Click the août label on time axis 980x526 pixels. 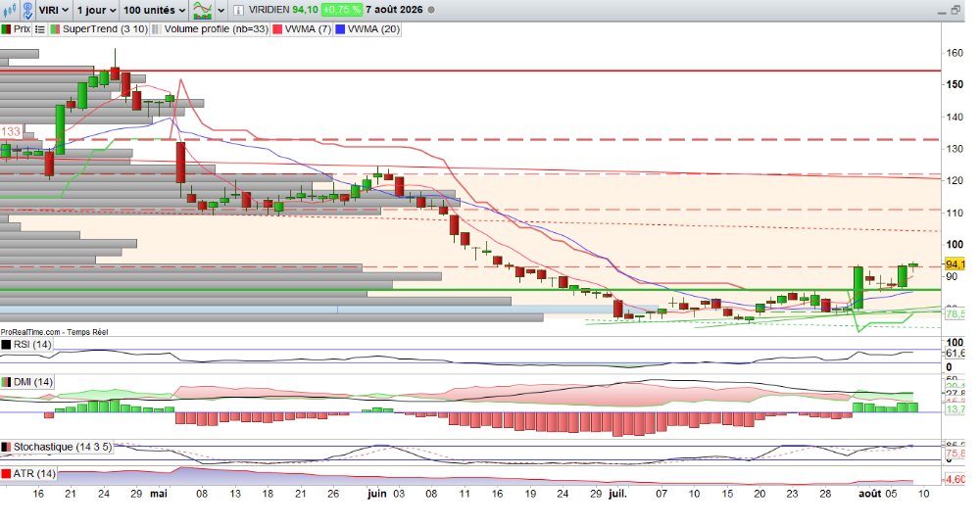tap(869, 494)
